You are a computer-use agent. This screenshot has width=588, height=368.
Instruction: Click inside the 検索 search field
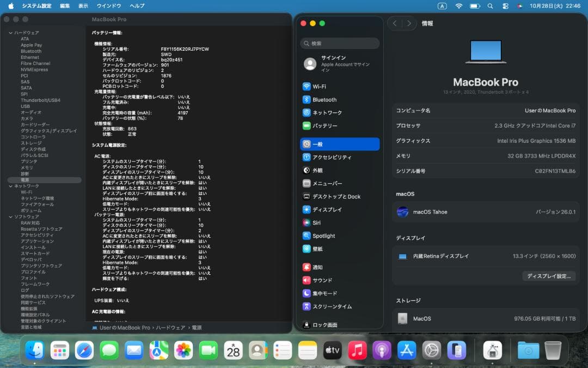click(340, 43)
